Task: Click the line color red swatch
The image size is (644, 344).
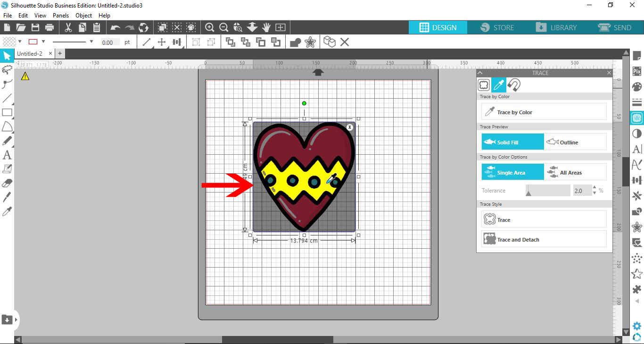Action: [33, 42]
